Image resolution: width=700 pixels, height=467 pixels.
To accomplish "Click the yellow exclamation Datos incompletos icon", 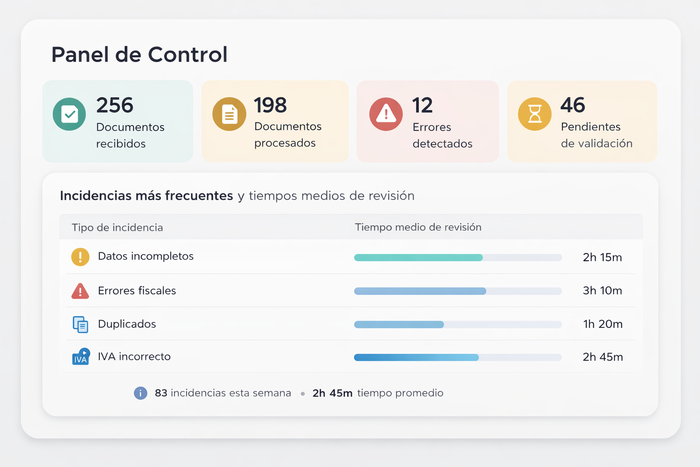I will click(80, 257).
